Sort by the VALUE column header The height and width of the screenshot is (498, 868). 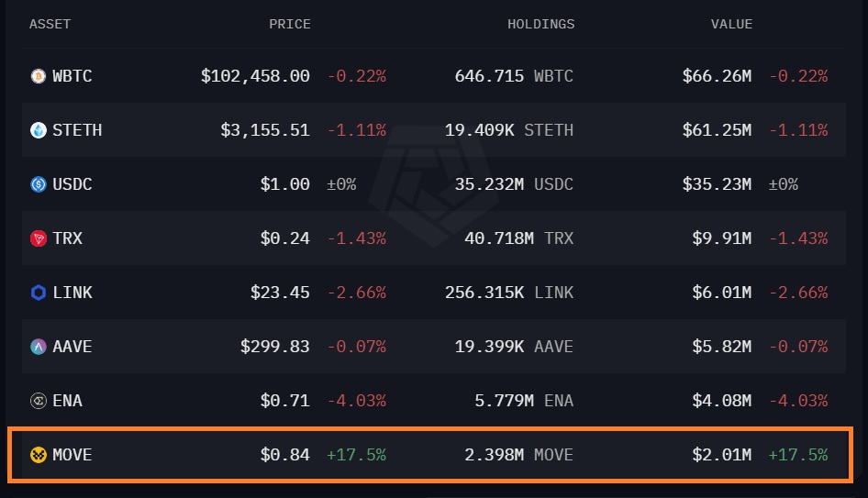pos(731,24)
